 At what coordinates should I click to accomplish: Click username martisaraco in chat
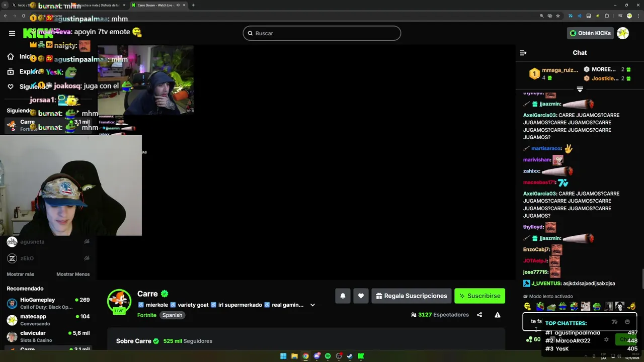546,149
